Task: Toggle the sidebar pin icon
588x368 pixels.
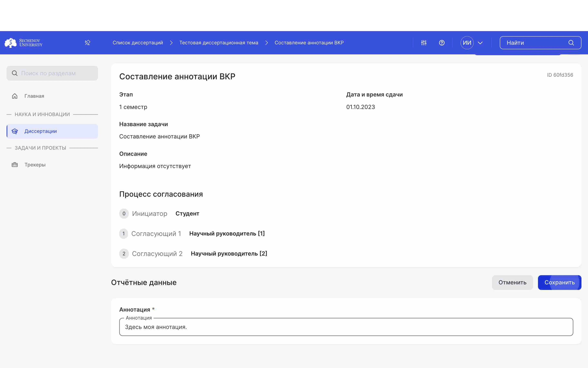Action: (87, 43)
